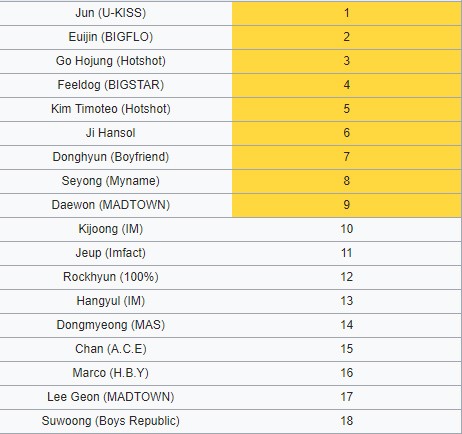This screenshot has height=434, width=462.
Task: Click Dongmyeong (MAS) cell
Action: (x=111, y=325)
